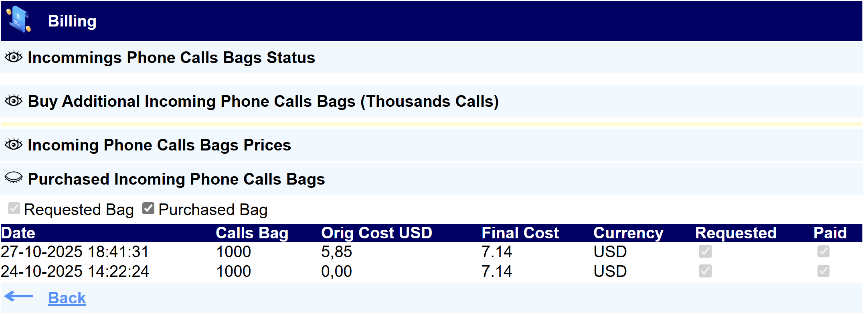Select the 27-10-2025 18:41:31 date entry
Viewport: 868px width, 317px height.
click(x=75, y=252)
